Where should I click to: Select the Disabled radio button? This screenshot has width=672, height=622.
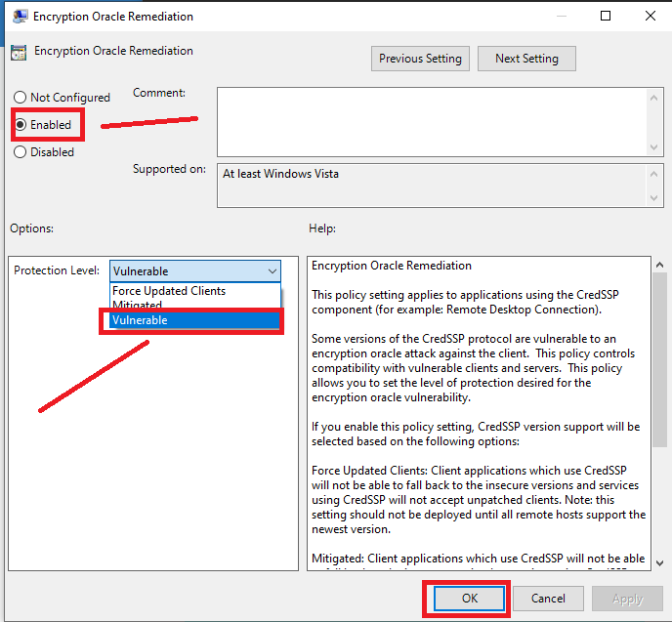click(20, 152)
